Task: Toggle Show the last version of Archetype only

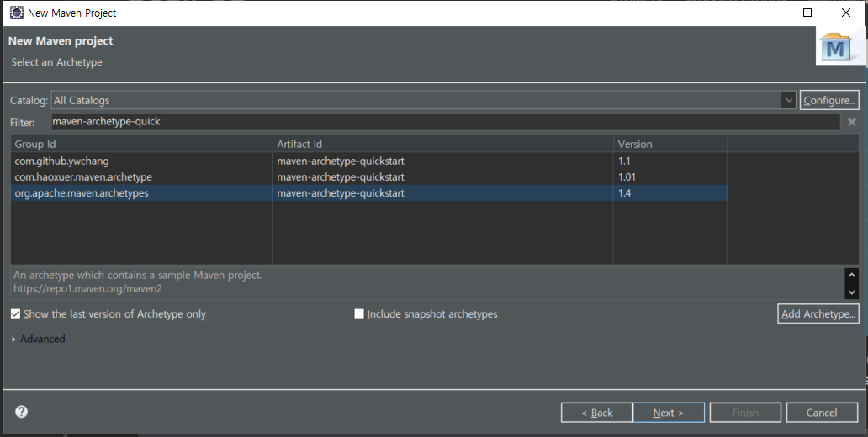Action: (15, 314)
